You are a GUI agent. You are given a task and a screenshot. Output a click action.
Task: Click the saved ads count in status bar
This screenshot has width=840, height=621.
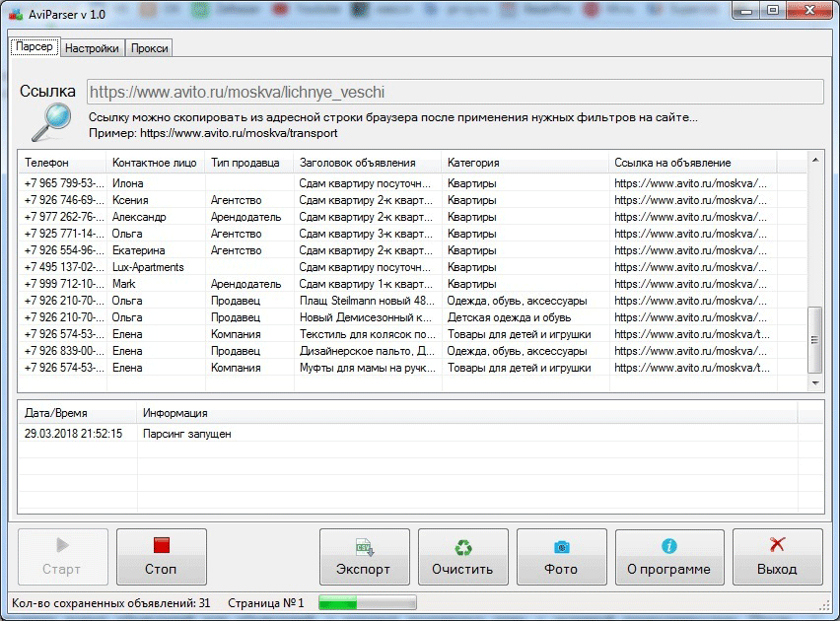110,603
